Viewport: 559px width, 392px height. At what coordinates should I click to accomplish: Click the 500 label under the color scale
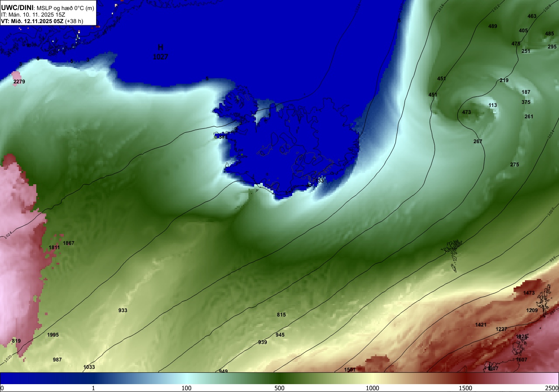tap(279, 388)
